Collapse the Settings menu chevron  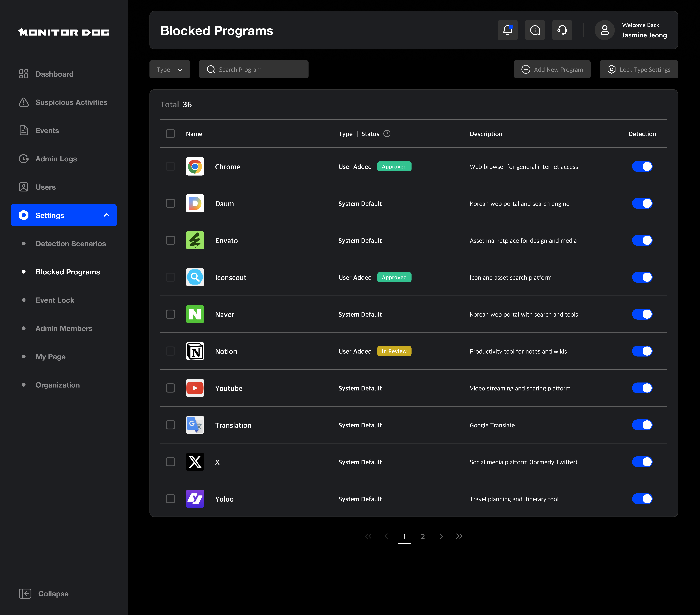[107, 215]
